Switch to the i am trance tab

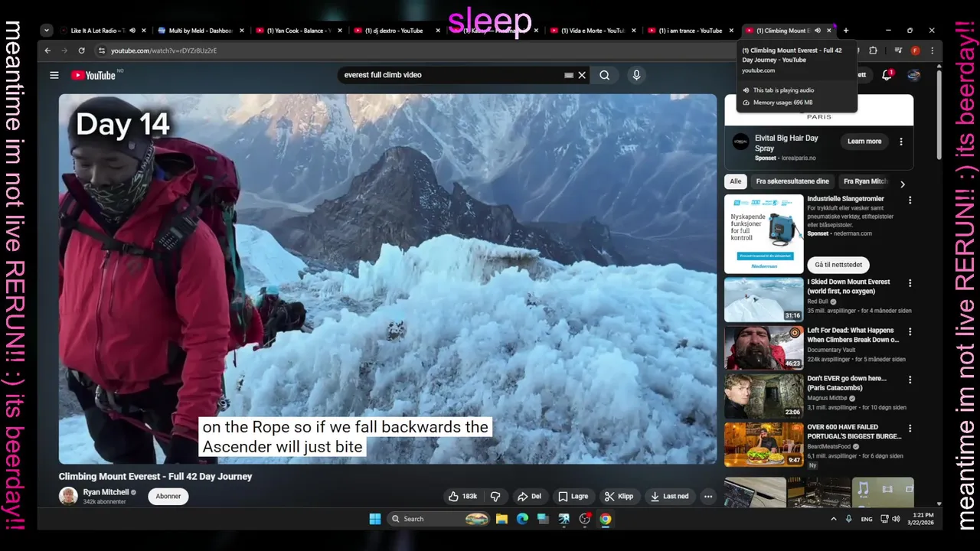(x=691, y=31)
